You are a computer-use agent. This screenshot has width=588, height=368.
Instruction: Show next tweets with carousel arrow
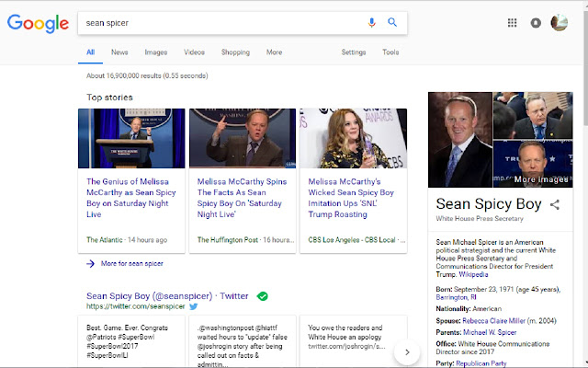pos(407,352)
